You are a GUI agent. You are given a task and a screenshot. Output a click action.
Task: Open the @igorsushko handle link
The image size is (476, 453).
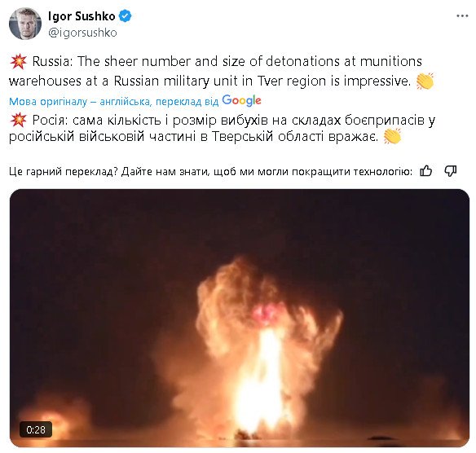pos(82,33)
